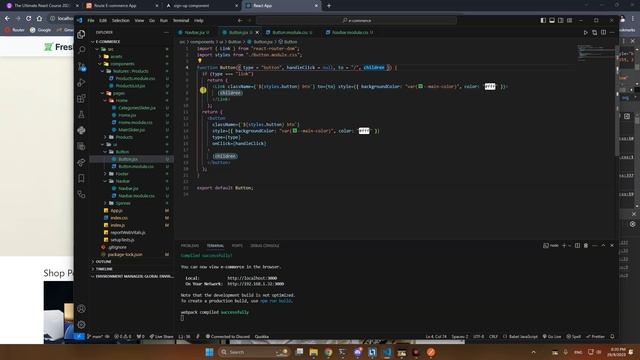Split the editor to the right

pyautogui.click(x=603, y=32)
